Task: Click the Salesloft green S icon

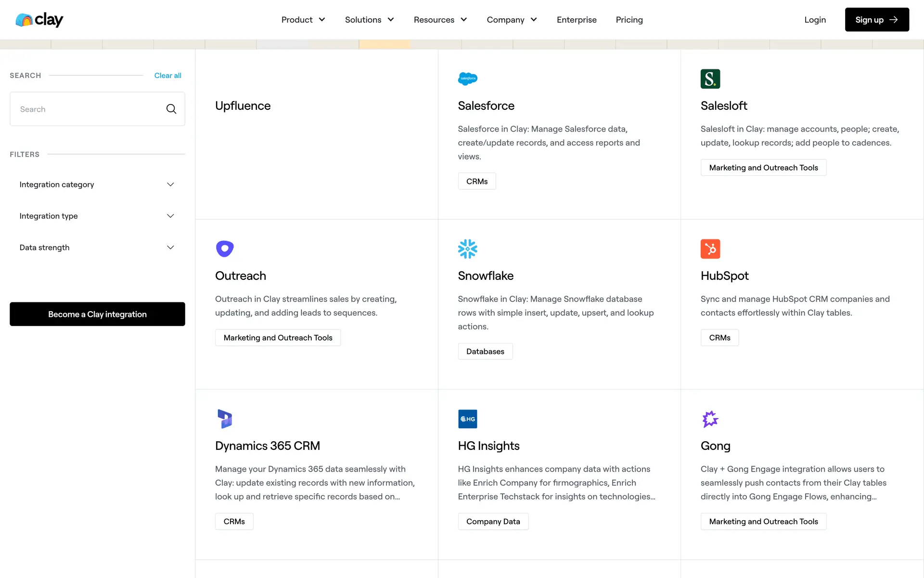Action: (x=710, y=79)
